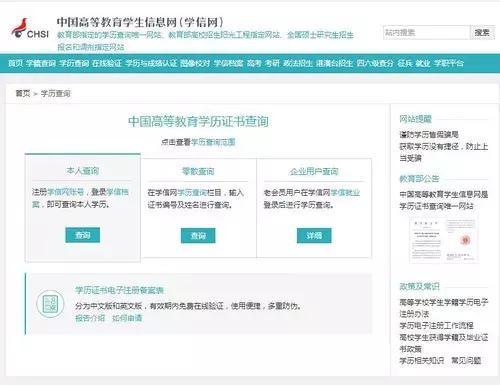Open 图像校对 in the navigation bar
The image size is (500, 385).
[195, 63]
